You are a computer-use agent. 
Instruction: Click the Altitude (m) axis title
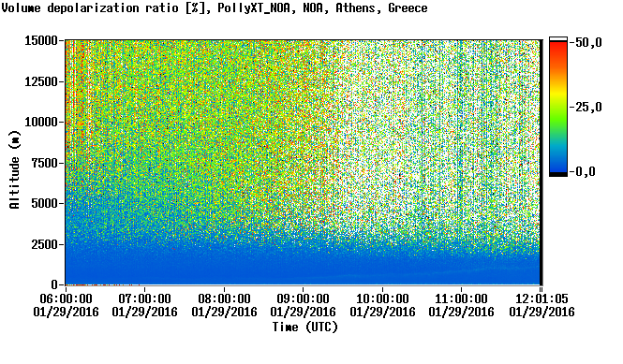tap(15, 169)
